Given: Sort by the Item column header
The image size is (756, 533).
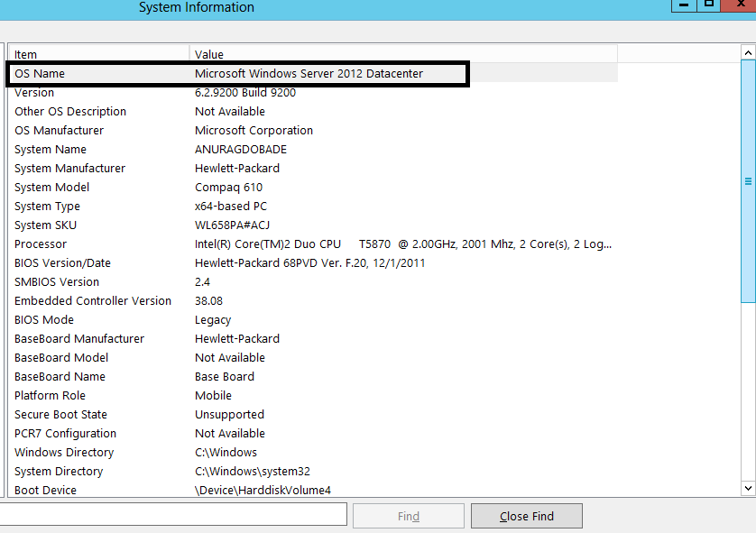Looking at the screenshot, I should tap(99, 54).
